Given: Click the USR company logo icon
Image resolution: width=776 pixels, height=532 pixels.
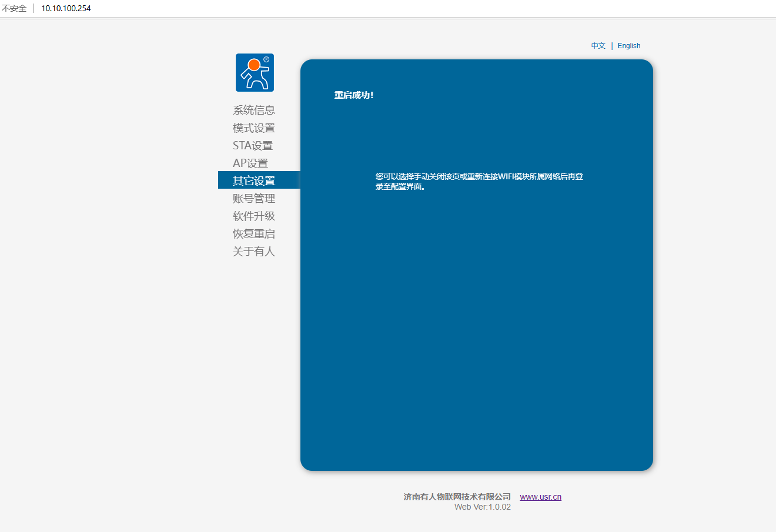Looking at the screenshot, I should coord(255,72).
